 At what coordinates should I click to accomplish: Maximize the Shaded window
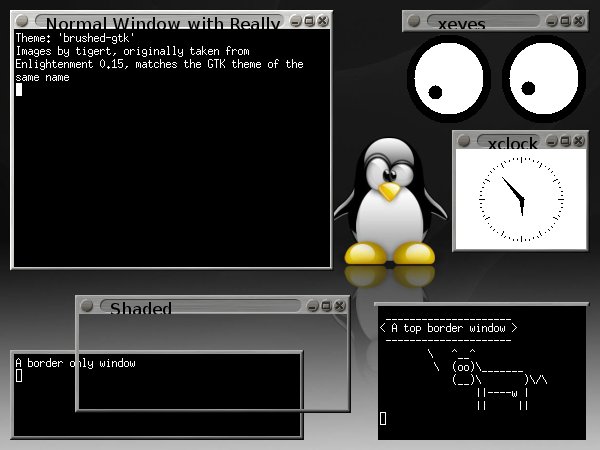[x=326, y=306]
